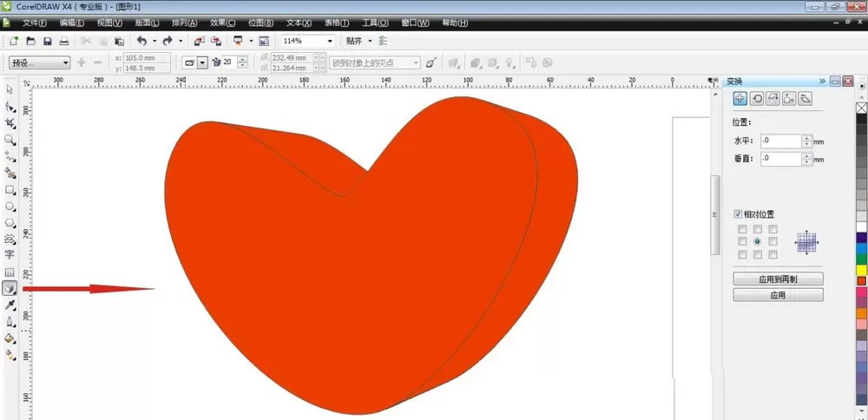Open a file with folder icon
This screenshot has height=420, width=868.
pos(31,41)
